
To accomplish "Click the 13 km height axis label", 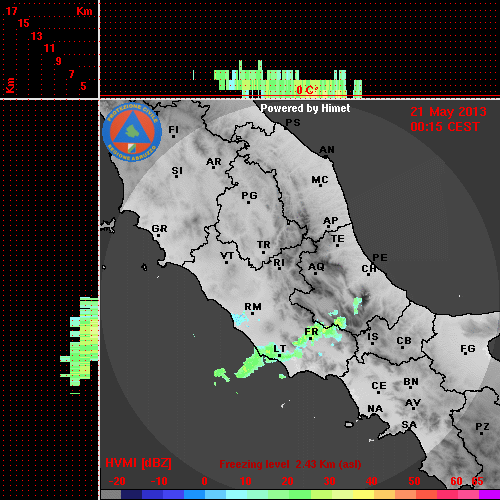I will 37,36.
